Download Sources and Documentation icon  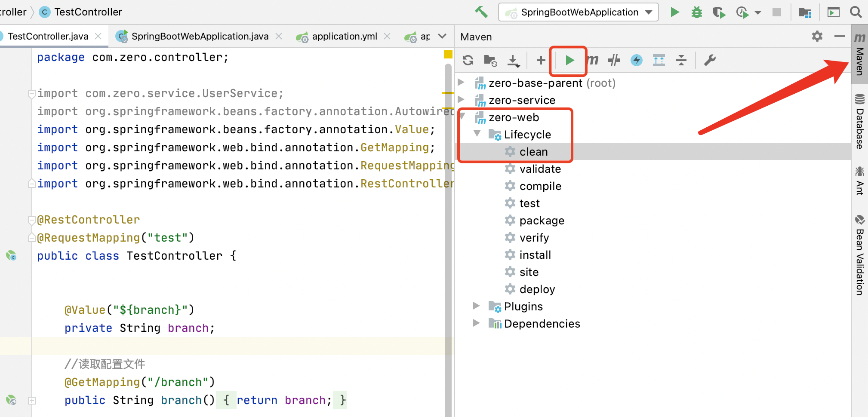(513, 61)
